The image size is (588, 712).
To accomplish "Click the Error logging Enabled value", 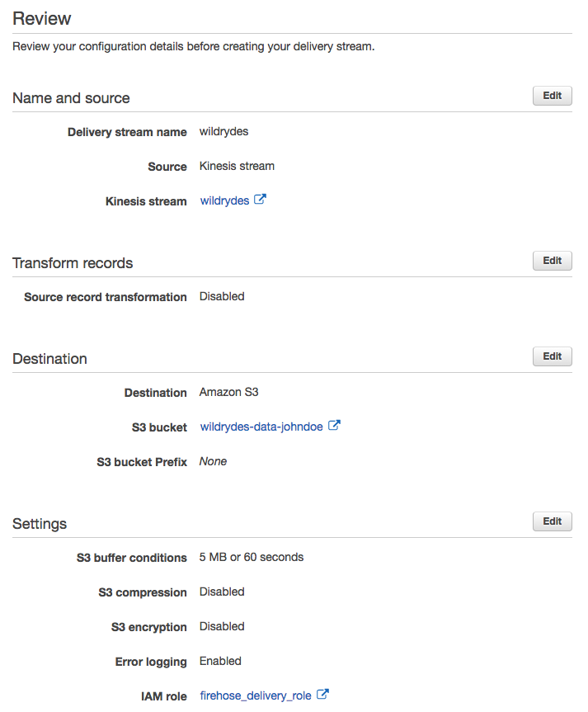I will pos(220,661).
